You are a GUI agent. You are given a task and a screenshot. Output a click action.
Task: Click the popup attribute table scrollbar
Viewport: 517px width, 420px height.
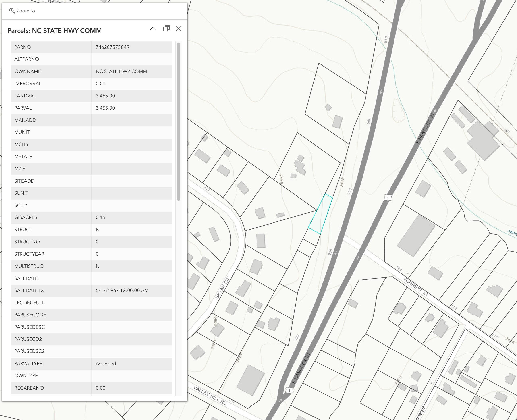tap(179, 122)
